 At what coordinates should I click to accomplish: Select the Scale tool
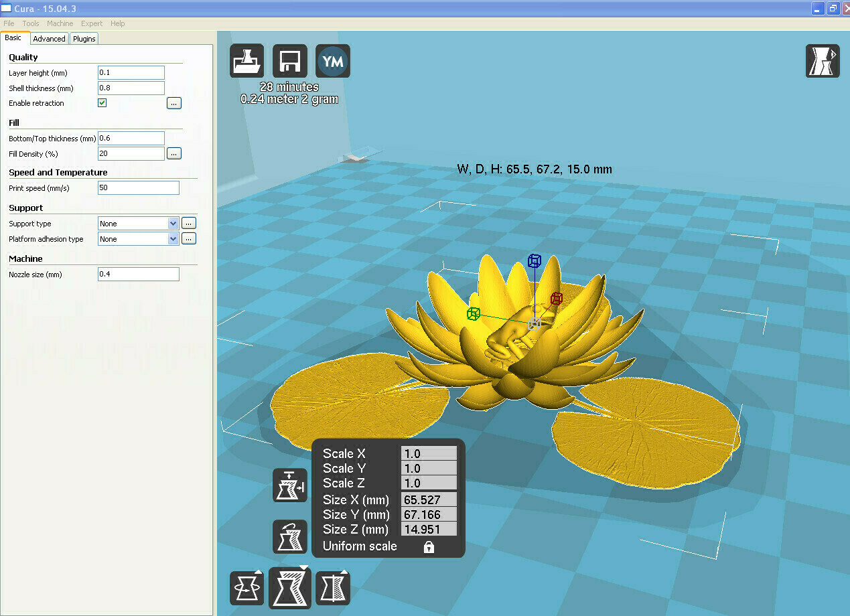click(289, 587)
